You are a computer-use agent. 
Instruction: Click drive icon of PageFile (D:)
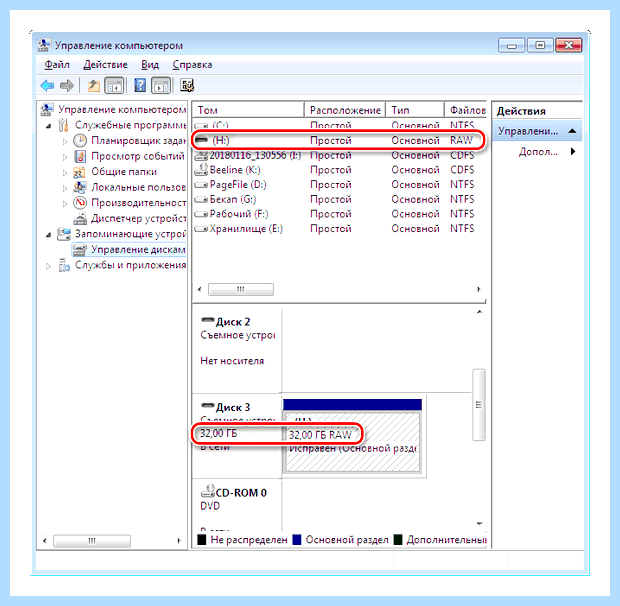tap(201, 185)
